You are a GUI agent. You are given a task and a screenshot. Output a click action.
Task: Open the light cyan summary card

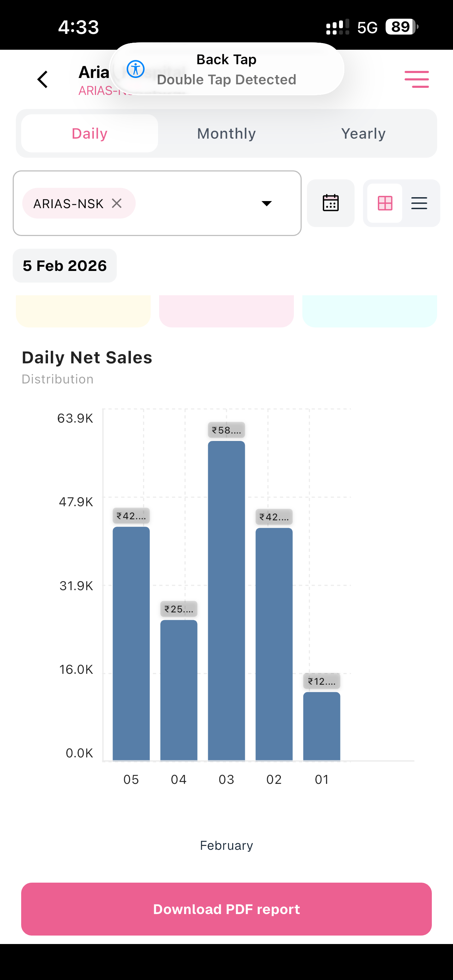(x=370, y=311)
